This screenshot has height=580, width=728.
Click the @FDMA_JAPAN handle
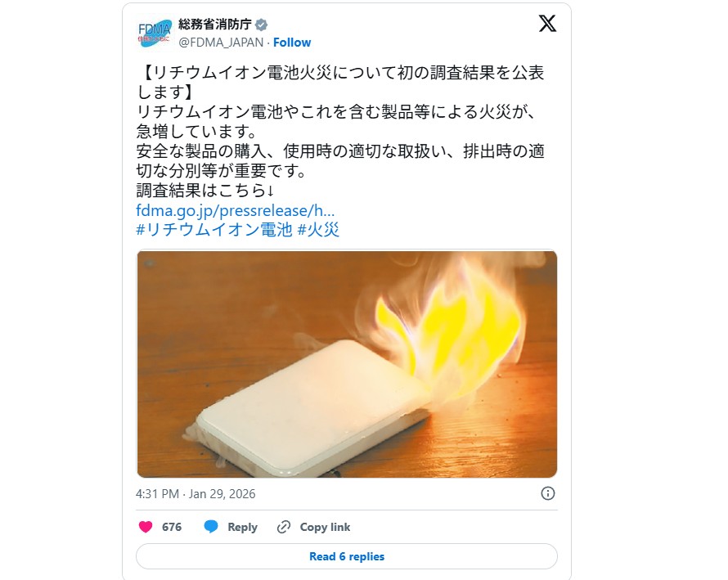coord(221,43)
